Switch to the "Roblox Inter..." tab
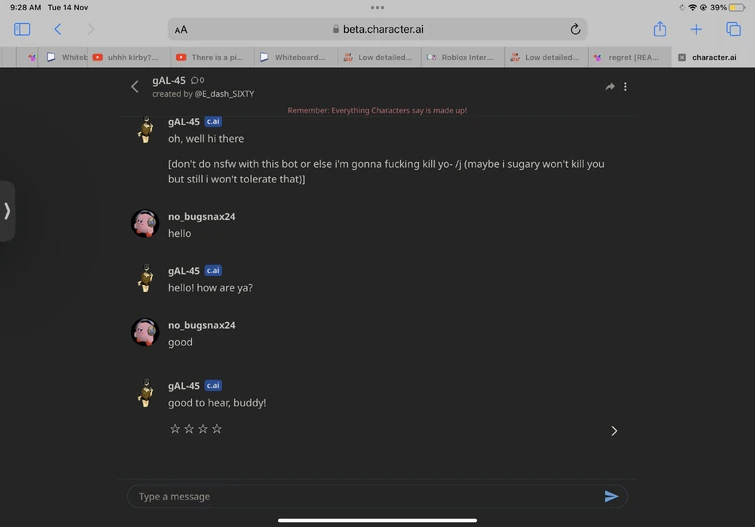The height and width of the screenshot is (527, 755). pyautogui.click(x=462, y=57)
